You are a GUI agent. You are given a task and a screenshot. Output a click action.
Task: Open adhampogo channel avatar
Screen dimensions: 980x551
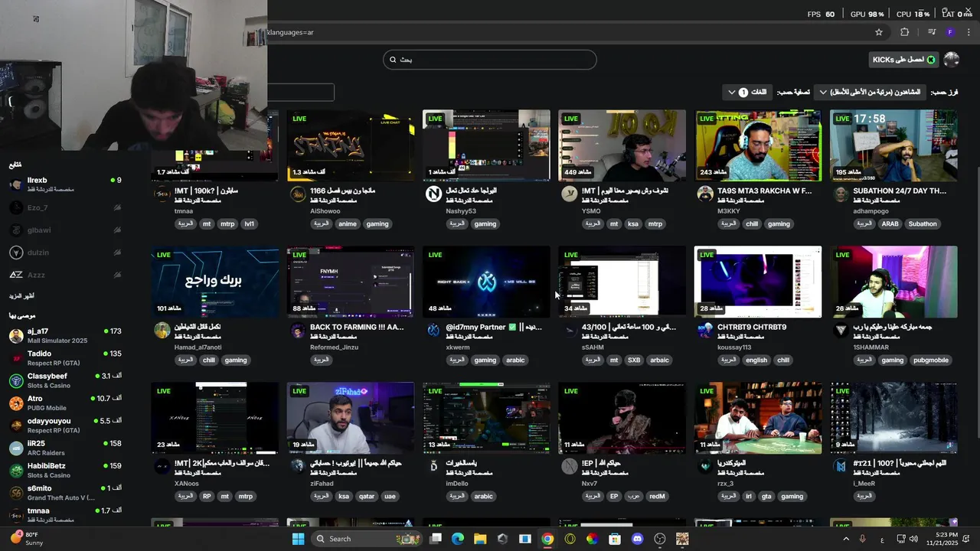[x=841, y=194]
